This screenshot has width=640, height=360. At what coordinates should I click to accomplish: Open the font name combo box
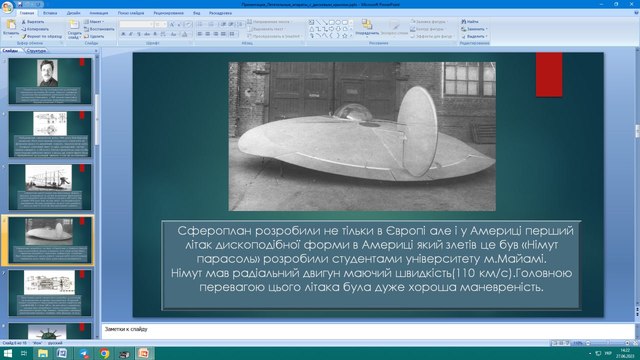tap(136, 24)
